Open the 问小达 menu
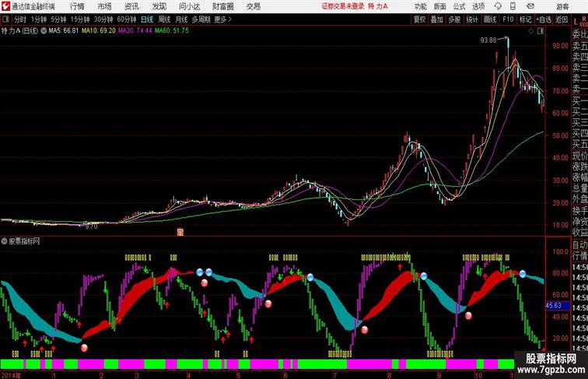 pos(189,6)
